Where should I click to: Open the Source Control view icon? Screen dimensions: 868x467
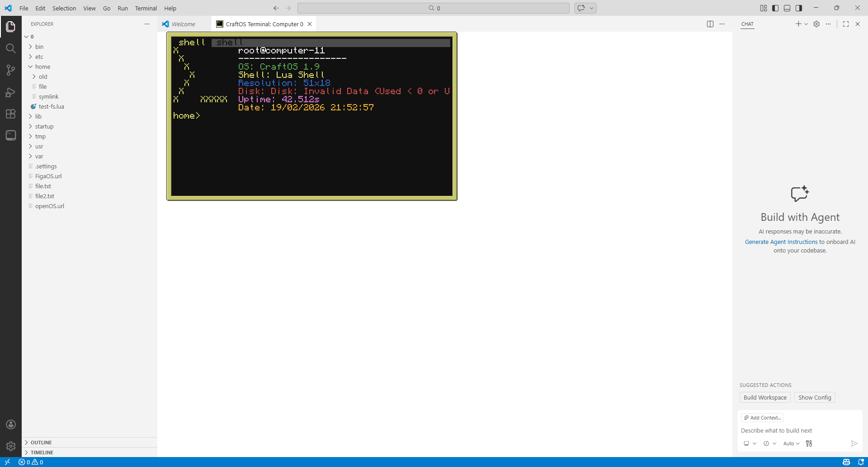(x=11, y=70)
